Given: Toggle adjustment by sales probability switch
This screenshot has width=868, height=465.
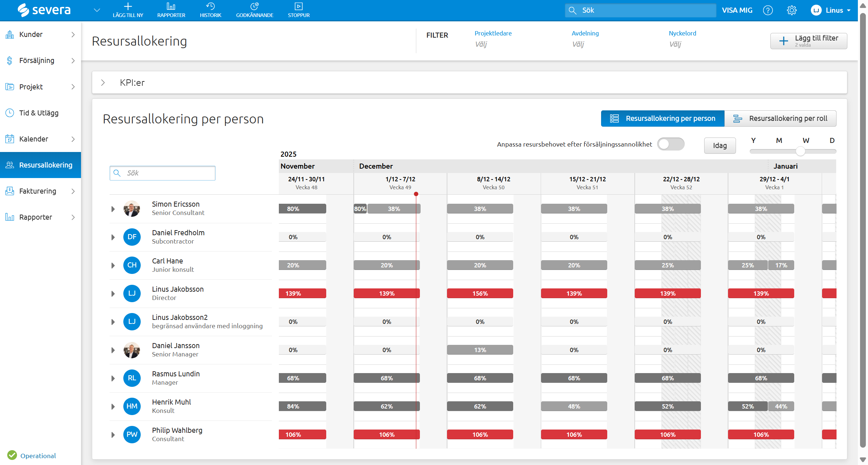Looking at the screenshot, I should 670,144.
